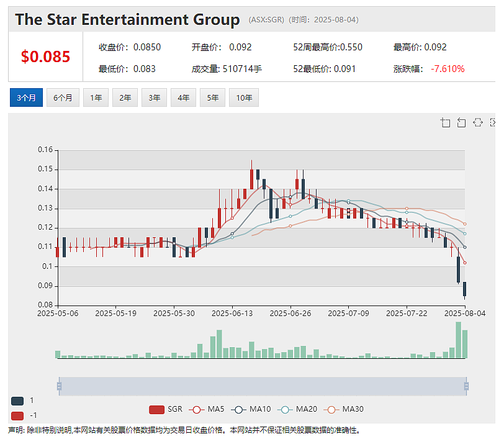Click the 0.08 y-axis label

point(45,304)
